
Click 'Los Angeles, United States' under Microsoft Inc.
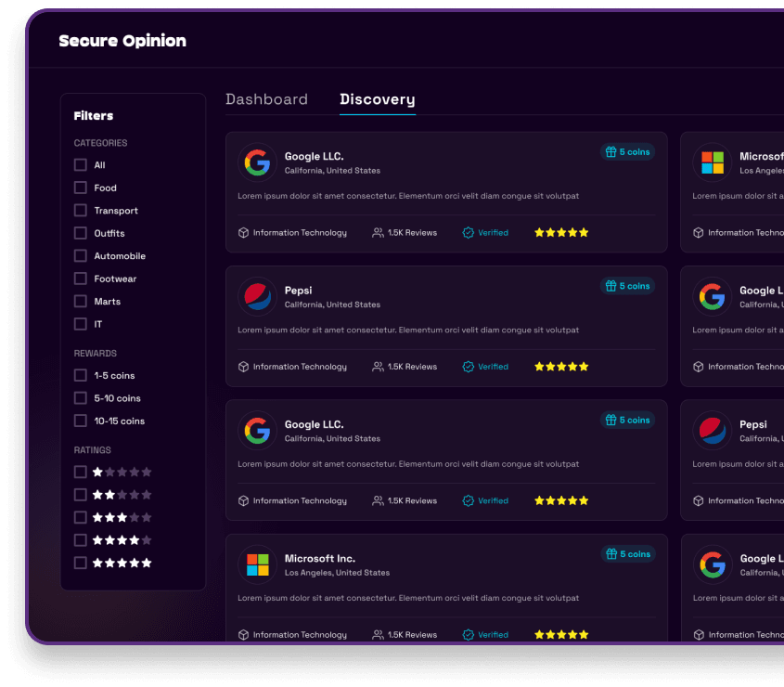pos(337,573)
